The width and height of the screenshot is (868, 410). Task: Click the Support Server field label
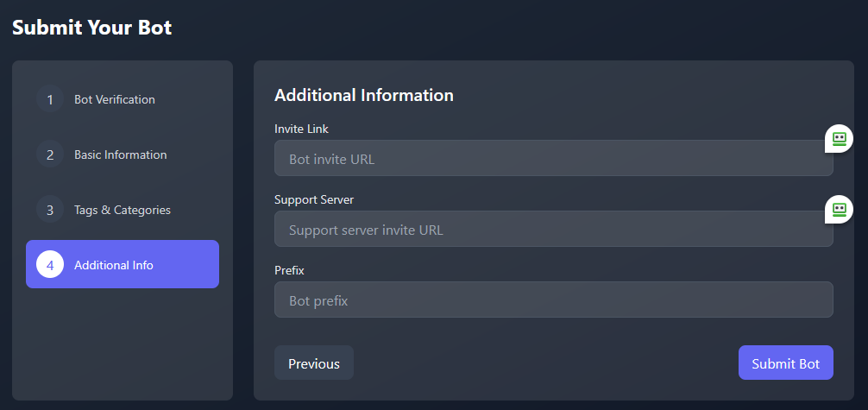[x=314, y=200]
